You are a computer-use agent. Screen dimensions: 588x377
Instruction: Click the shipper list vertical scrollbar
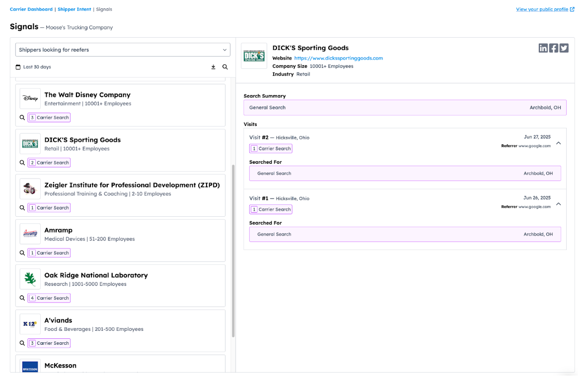tap(233, 251)
